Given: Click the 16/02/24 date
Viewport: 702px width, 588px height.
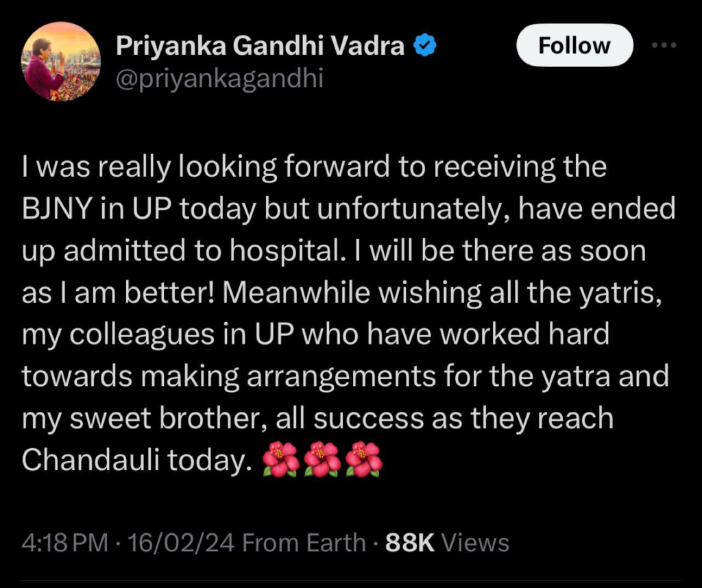Looking at the screenshot, I should [181, 542].
